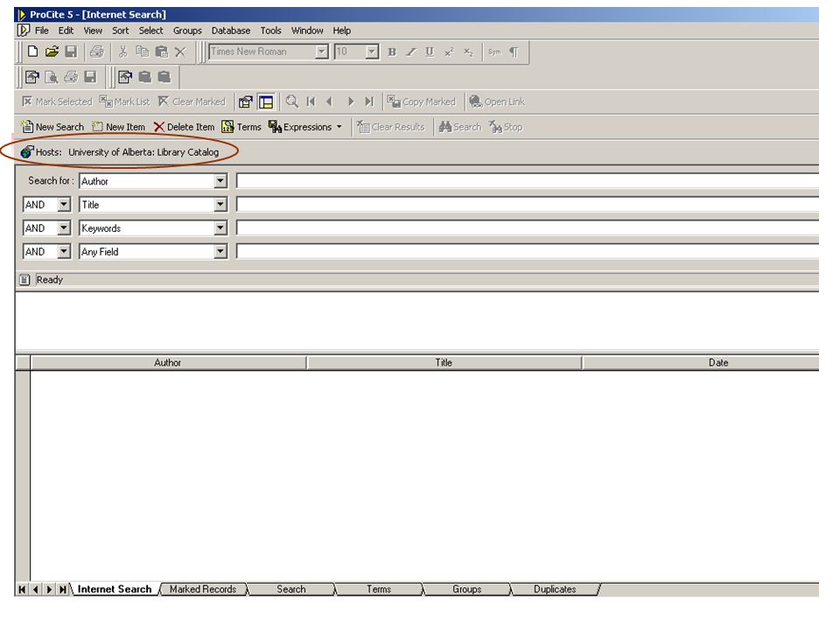This screenshot has height=630, width=840.
Task: Toggle Underline formatting
Action: click(x=430, y=52)
